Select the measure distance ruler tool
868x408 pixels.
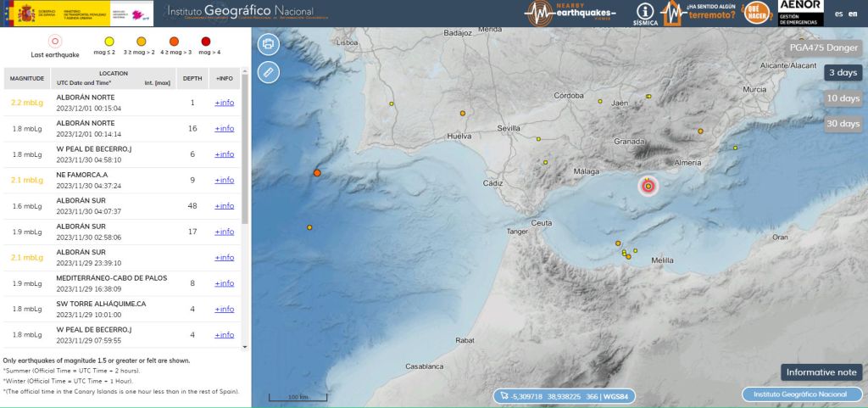(269, 72)
